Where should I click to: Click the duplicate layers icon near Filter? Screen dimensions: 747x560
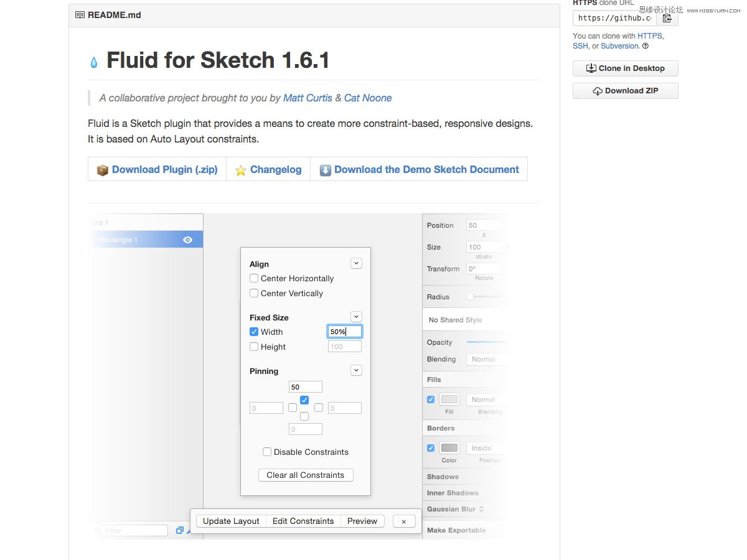tap(180, 530)
